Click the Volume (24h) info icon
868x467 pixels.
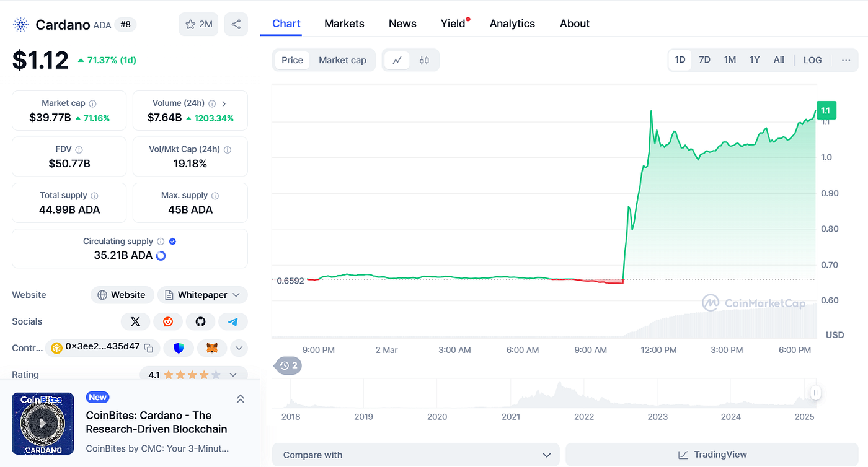pos(211,103)
